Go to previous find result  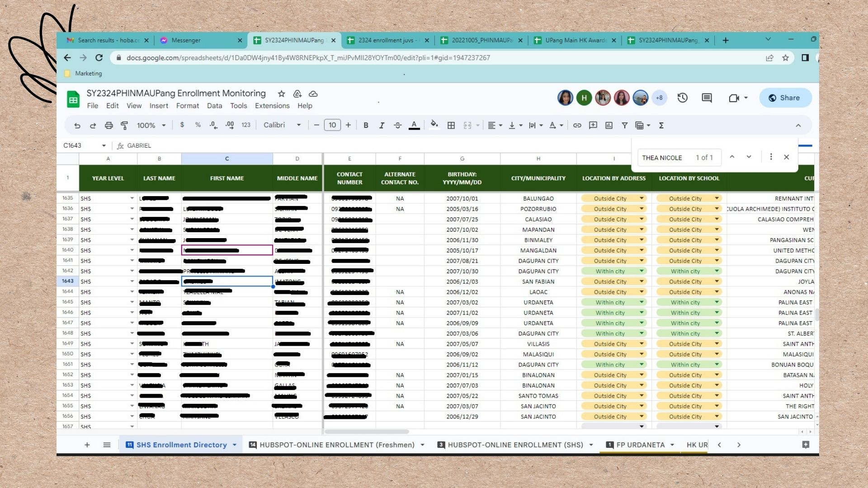(x=732, y=157)
